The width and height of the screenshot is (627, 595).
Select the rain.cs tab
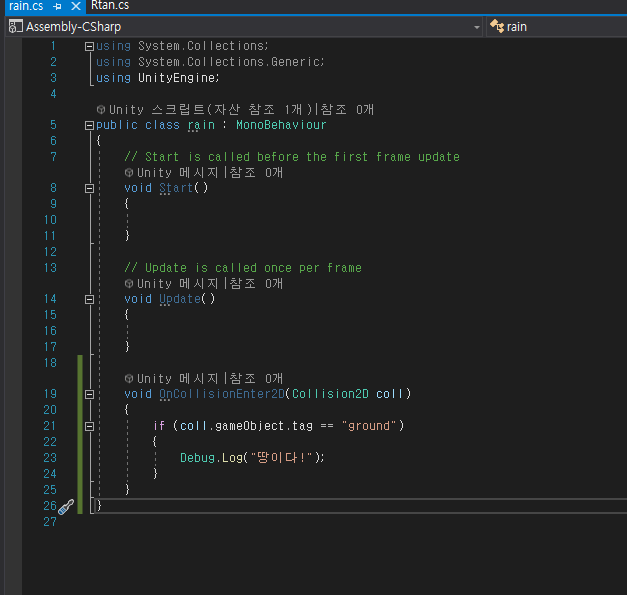click(x=26, y=6)
